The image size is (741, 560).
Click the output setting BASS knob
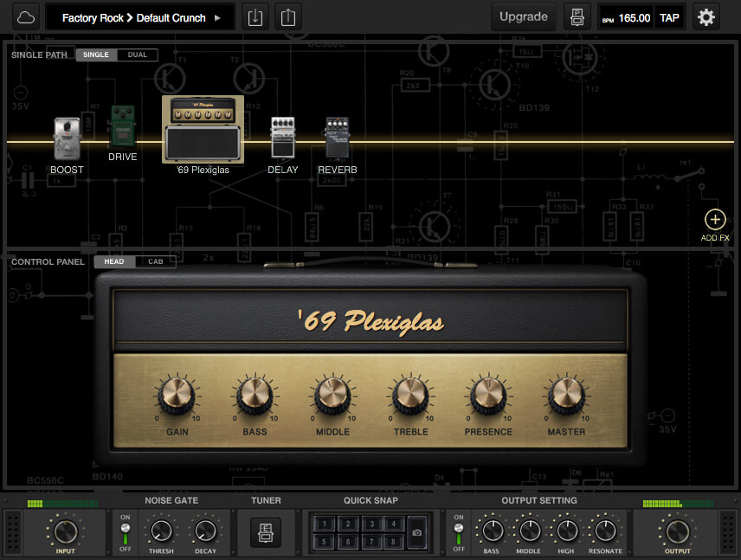tap(492, 531)
